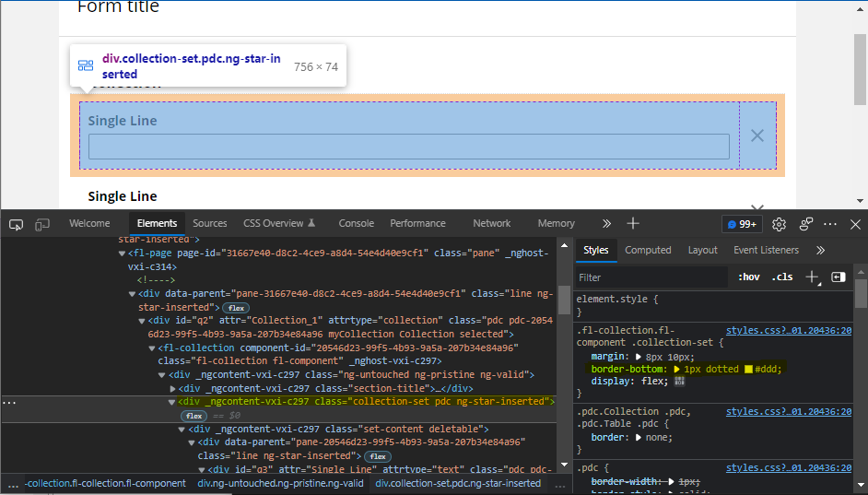Show more Styles pane tabs chevron
868x495 pixels.
820,251
